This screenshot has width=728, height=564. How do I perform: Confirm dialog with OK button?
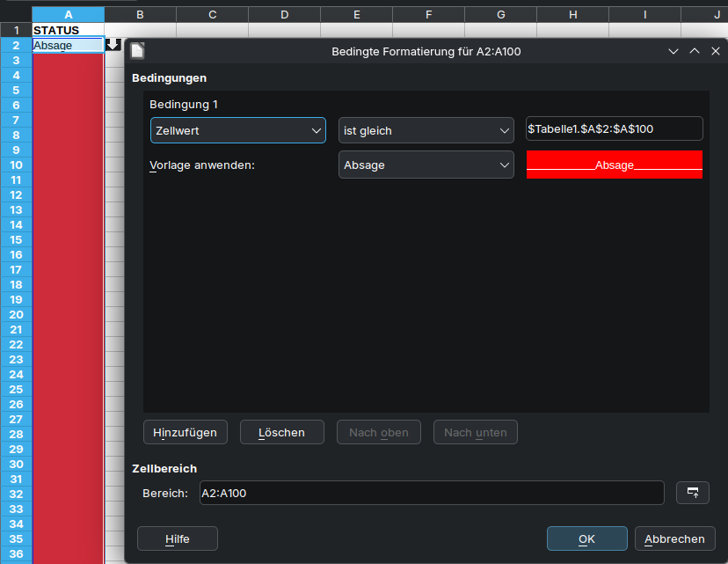pyautogui.click(x=586, y=538)
